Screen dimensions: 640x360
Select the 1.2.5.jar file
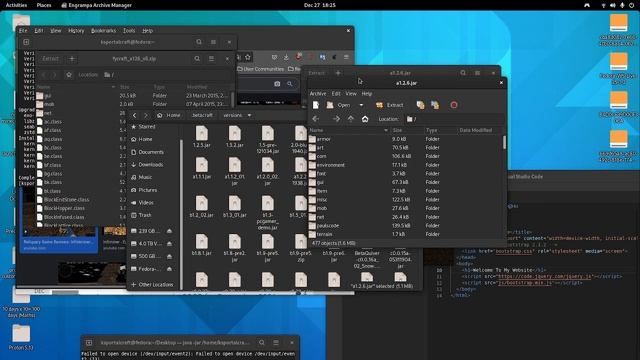click(x=202, y=137)
